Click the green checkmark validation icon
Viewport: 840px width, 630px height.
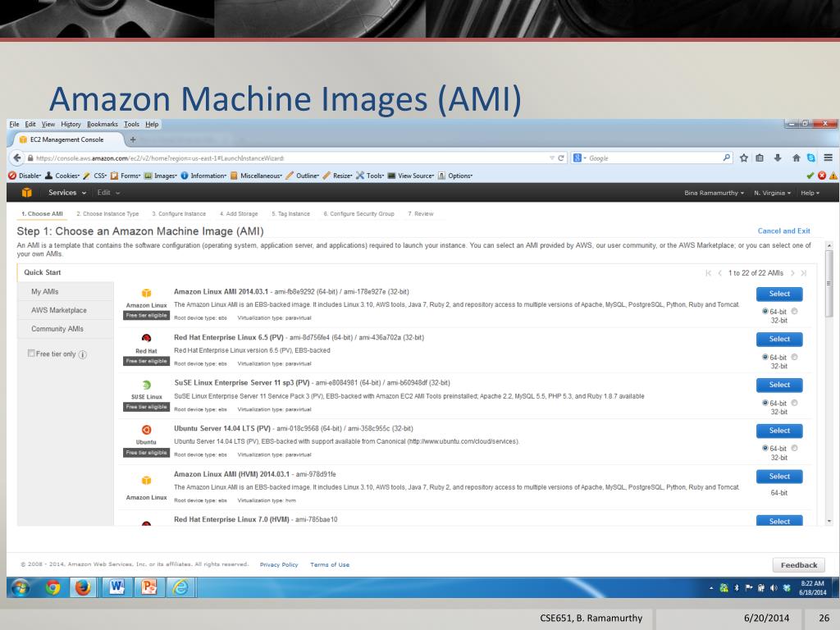[x=810, y=176]
